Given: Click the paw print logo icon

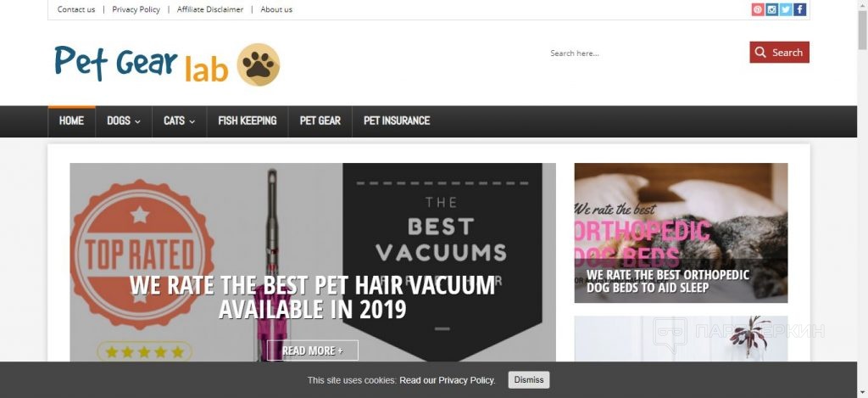Looking at the screenshot, I should pyautogui.click(x=259, y=64).
